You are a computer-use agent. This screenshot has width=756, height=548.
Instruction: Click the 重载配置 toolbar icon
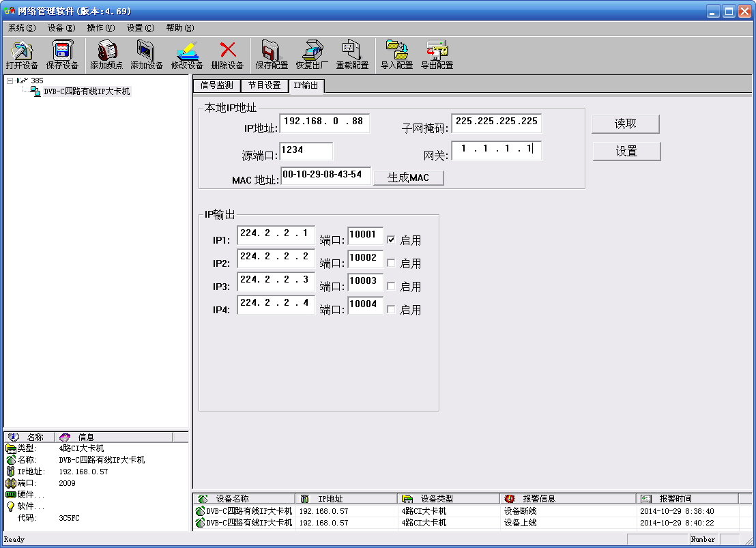[x=352, y=51]
